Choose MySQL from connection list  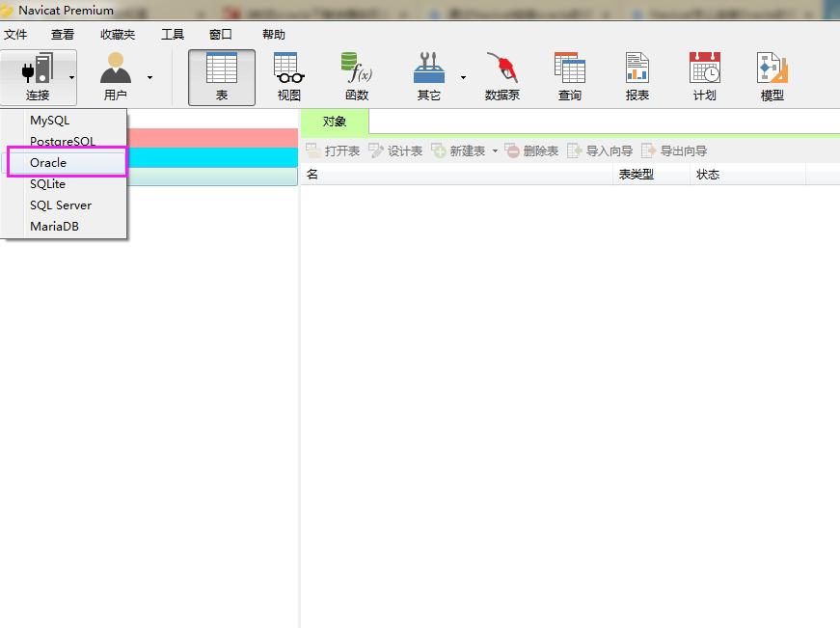65,120
